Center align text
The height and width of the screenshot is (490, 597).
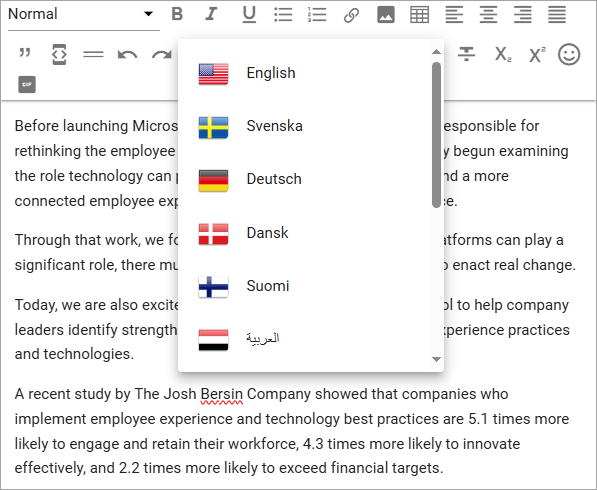[488, 15]
